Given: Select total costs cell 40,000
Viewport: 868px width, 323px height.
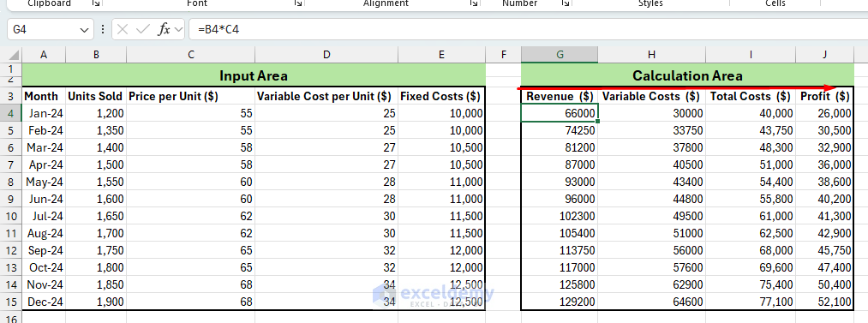Looking at the screenshot, I should coord(751,113).
